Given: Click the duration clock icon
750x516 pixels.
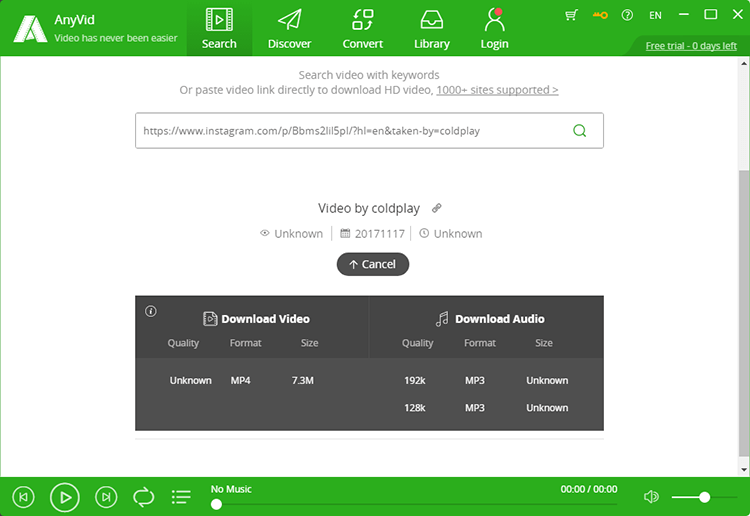Looking at the screenshot, I should [424, 233].
